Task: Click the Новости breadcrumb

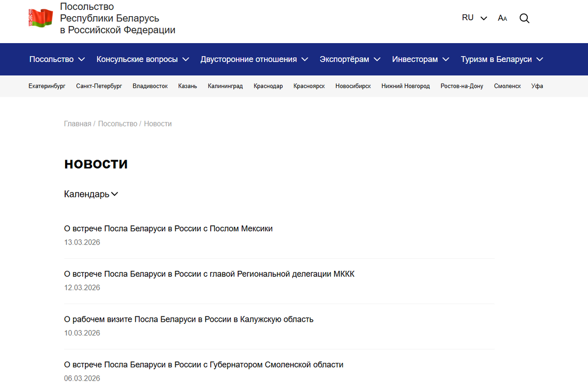Action: 158,124
